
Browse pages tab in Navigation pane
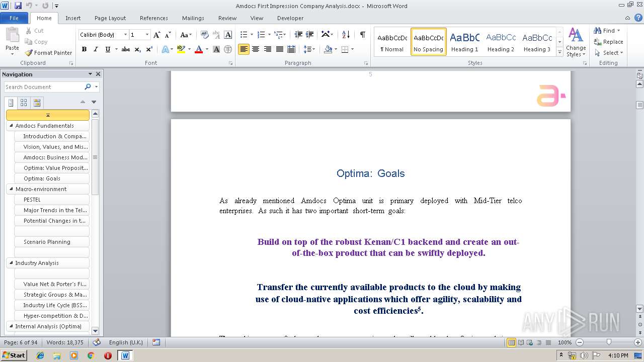[24, 103]
